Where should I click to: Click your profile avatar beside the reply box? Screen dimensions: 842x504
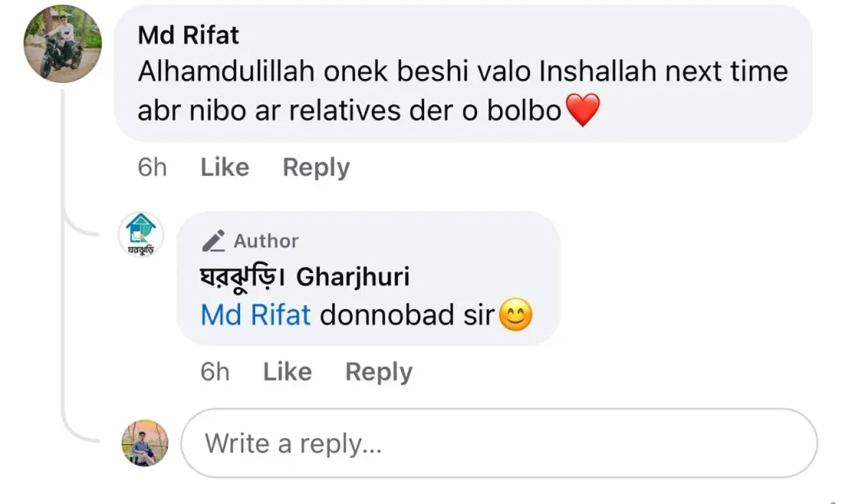click(145, 444)
